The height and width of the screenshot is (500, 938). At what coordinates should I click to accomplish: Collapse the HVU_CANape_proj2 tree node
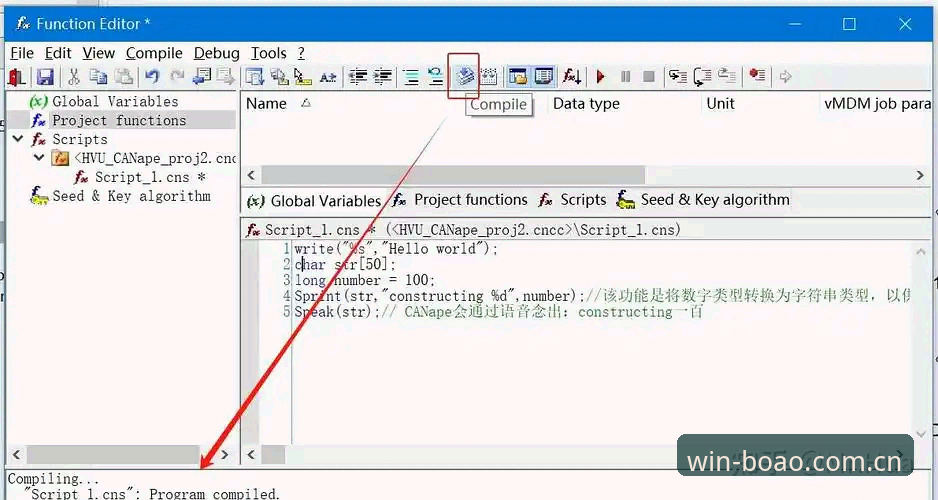[x=39, y=158]
